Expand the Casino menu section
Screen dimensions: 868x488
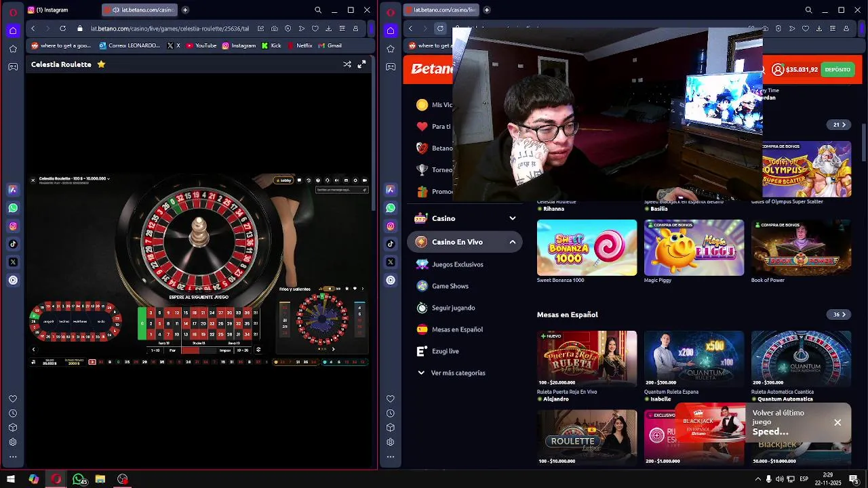click(x=513, y=218)
